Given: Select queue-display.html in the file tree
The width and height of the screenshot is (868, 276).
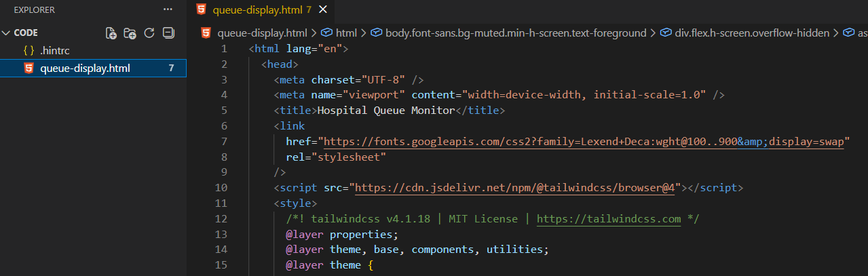Looking at the screenshot, I should (x=85, y=68).
